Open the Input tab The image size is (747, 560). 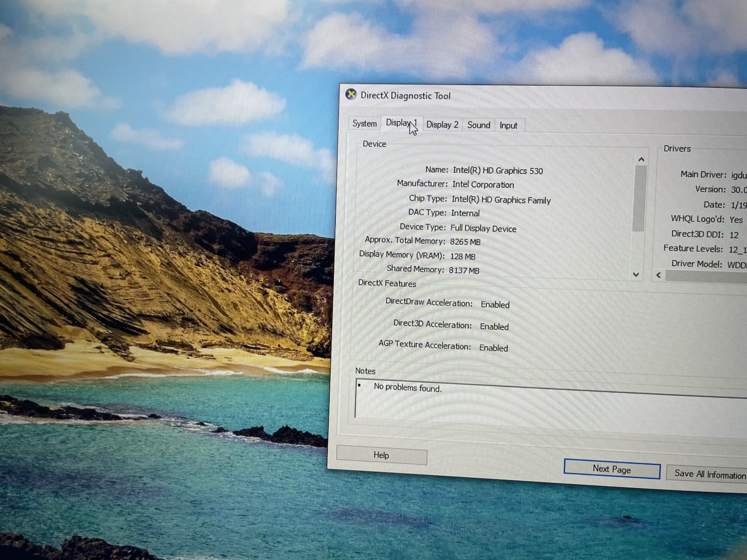click(x=508, y=126)
